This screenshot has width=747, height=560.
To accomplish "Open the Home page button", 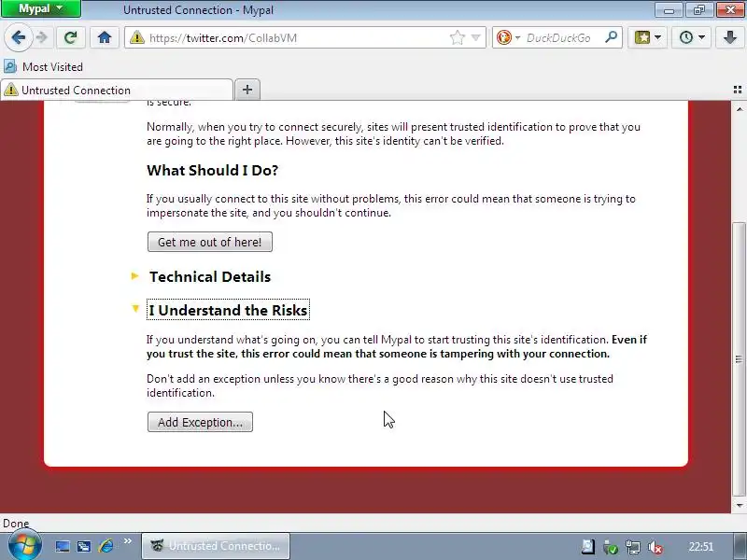I will [x=105, y=37].
